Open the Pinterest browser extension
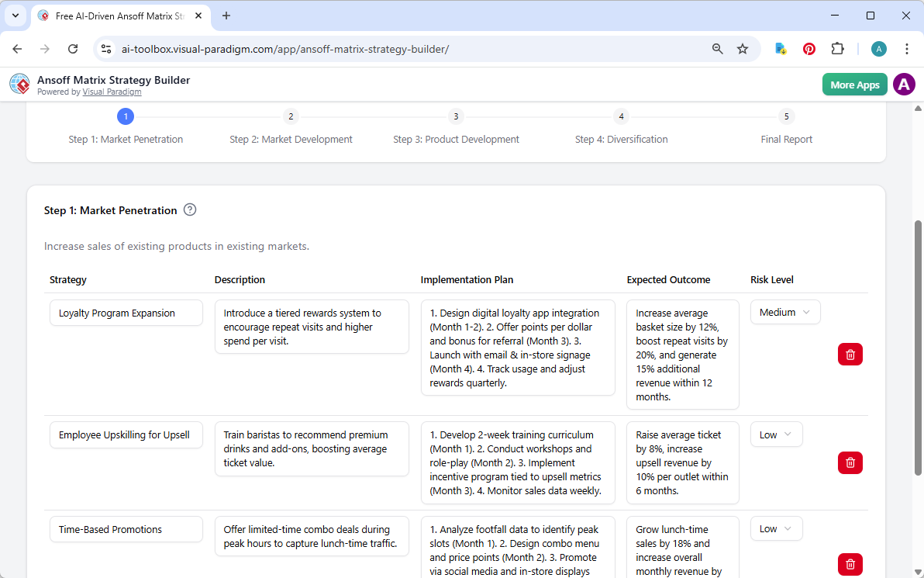Screen dimensions: 924x578 (808, 48)
